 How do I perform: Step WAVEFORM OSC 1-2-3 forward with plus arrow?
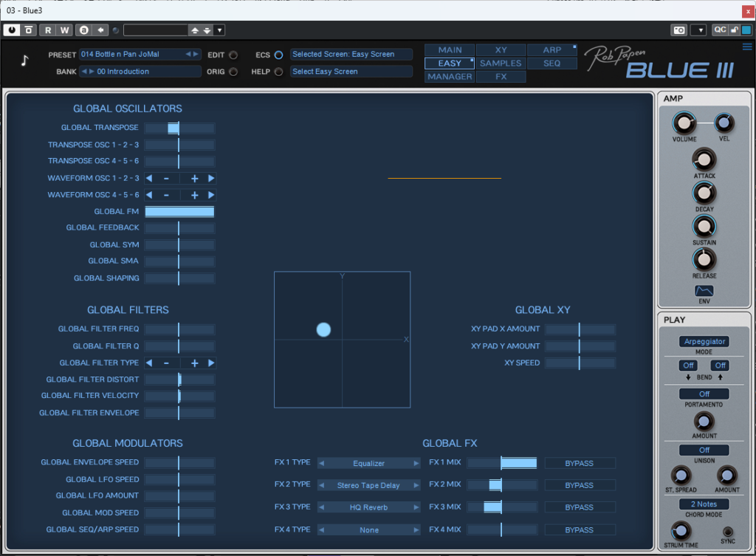[x=193, y=178]
